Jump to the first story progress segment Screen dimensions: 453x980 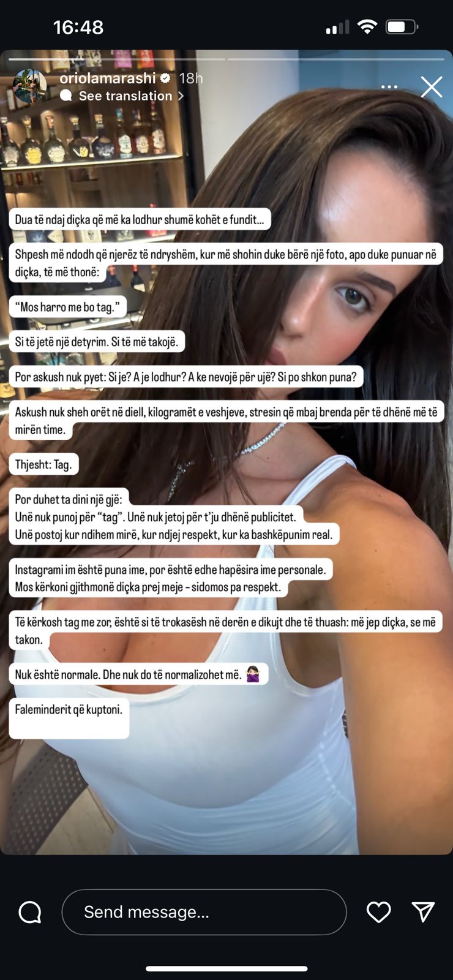116,59
